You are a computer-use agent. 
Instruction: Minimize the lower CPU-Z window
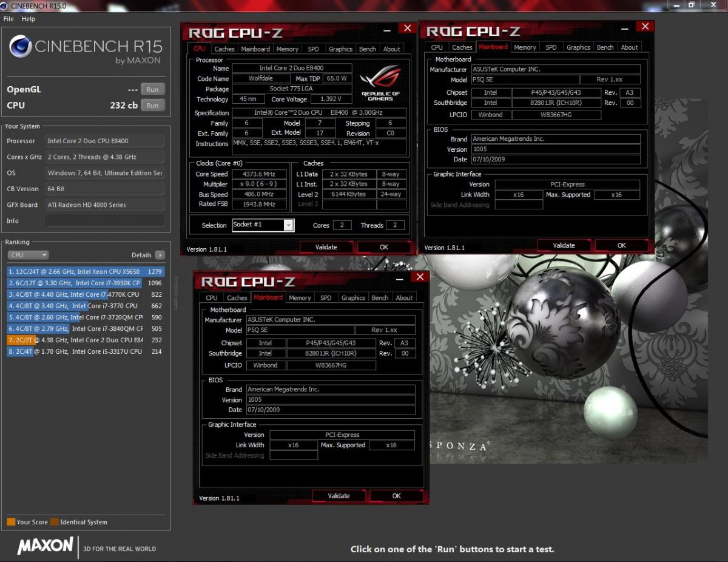tap(400, 279)
